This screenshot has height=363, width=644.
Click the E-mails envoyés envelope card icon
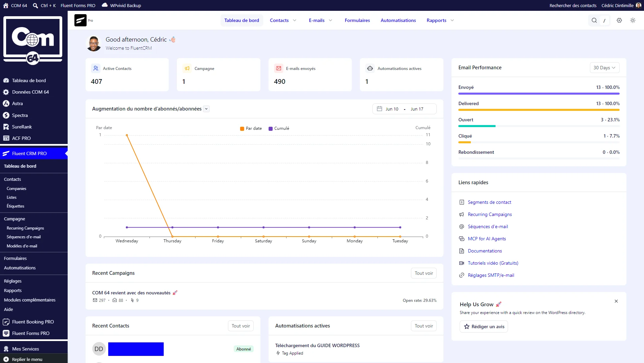pyautogui.click(x=279, y=68)
